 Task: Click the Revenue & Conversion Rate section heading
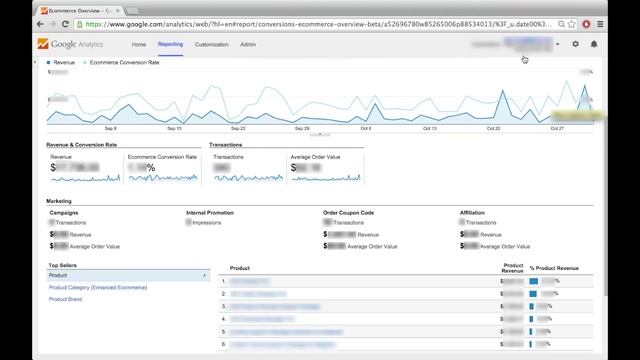(82, 145)
